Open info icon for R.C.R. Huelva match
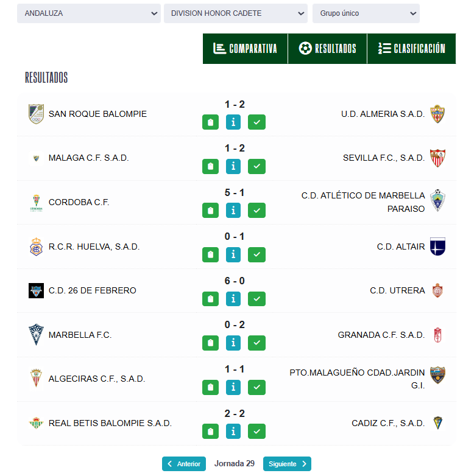The width and height of the screenshot is (463, 476). [233, 254]
